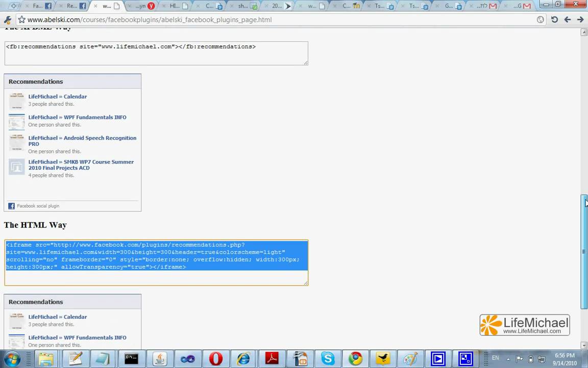Open the Chrome wrench settings menu
The image size is (588, 368).
pos(8,20)
